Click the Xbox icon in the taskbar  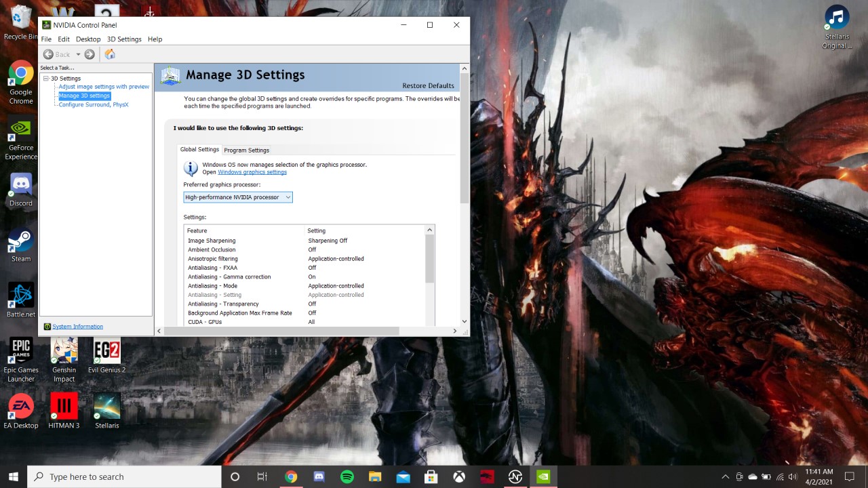pyautogui.click(x=459, y=476)
